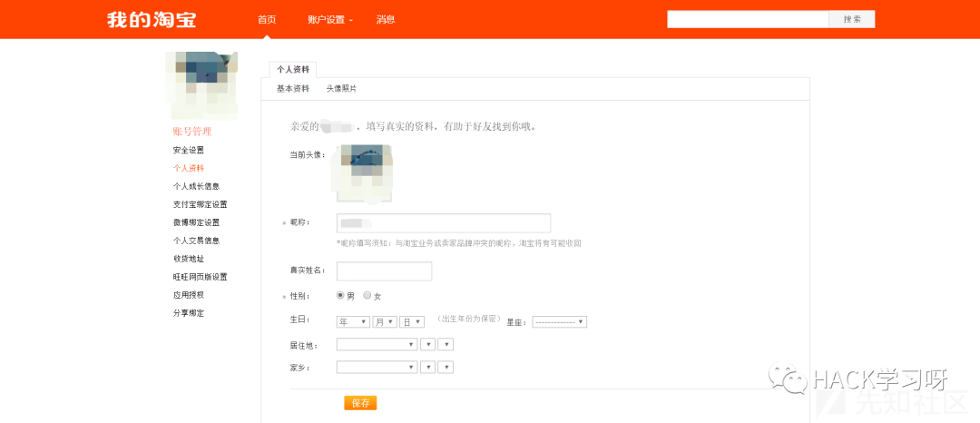Open the 家乡 province dropdown
The image size is (980, 423).
pos(377,368)
